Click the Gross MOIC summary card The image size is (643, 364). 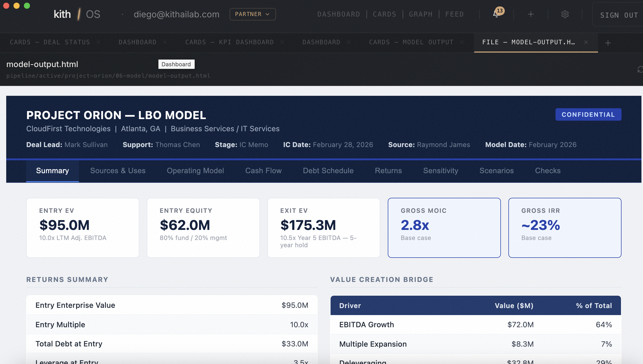(444, 228)
